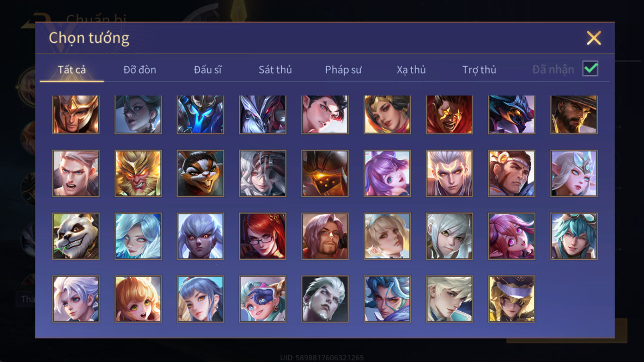Toggle the Đã nhận checkbox
The height and width of the screenshot is (362, 644).
point(590,68)
